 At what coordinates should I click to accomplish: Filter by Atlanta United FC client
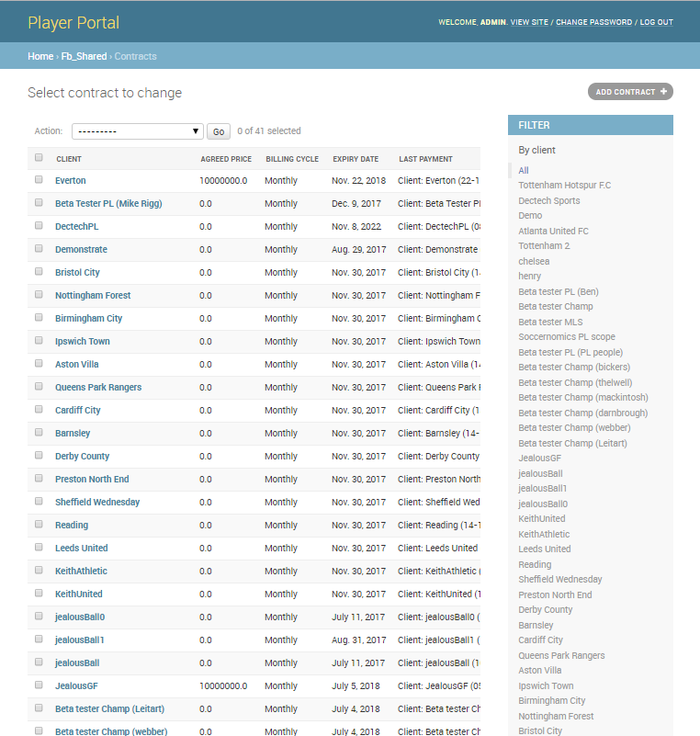click(x=553, y=231)
